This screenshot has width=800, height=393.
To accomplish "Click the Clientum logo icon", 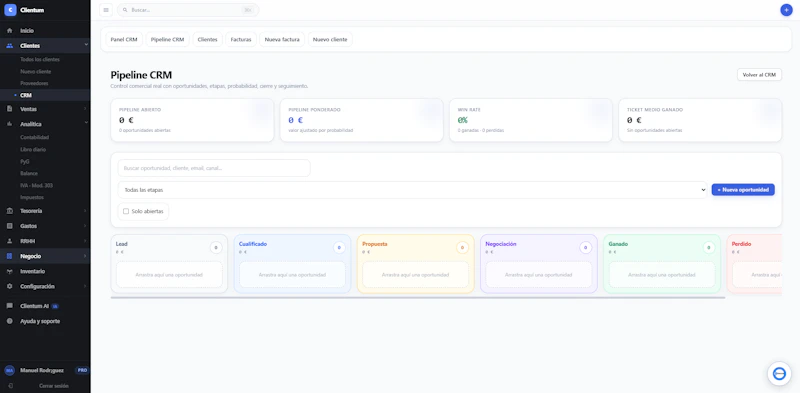I will [x=10, y=10].
